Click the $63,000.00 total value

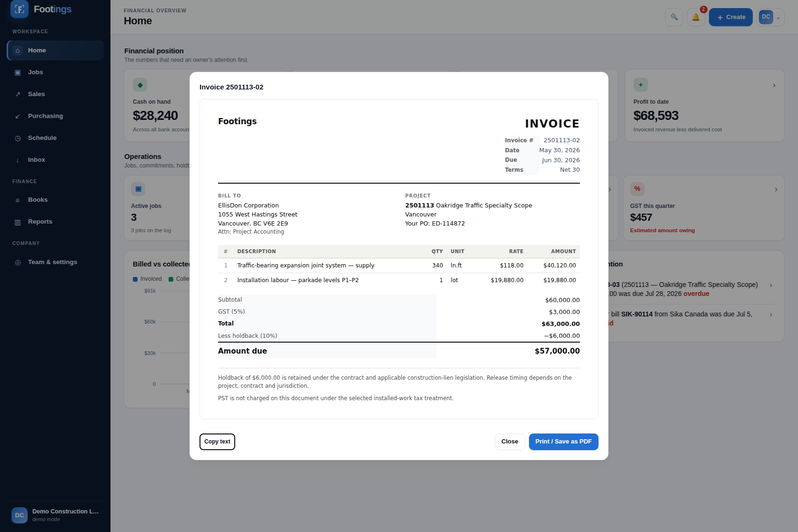[x=560, y=324]
